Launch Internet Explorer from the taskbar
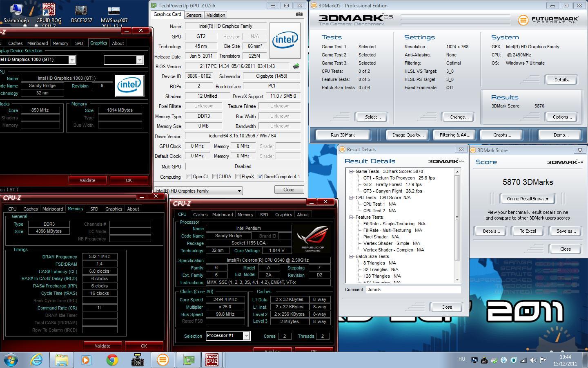 (37, 360)
